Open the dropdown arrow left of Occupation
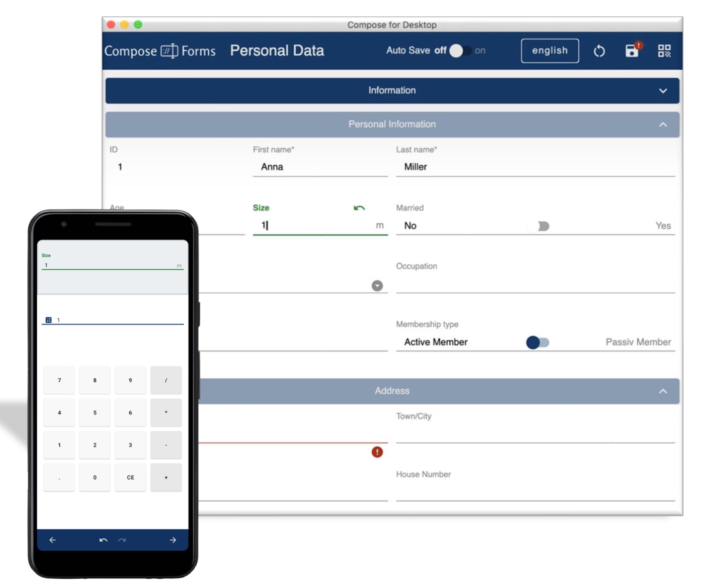 pos(377,286)
